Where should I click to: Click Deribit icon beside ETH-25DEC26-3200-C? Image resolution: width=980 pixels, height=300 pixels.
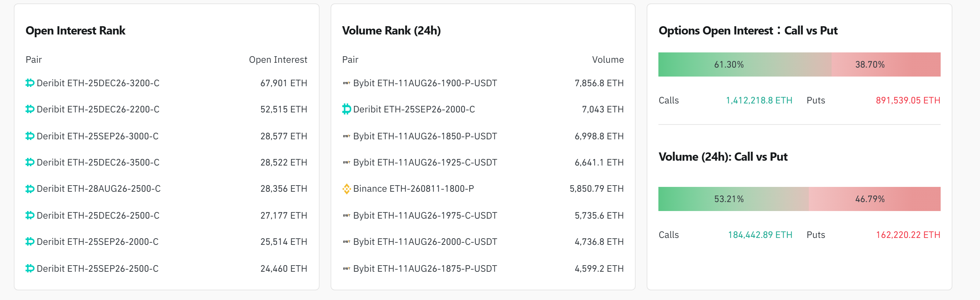tap(30, 83)
